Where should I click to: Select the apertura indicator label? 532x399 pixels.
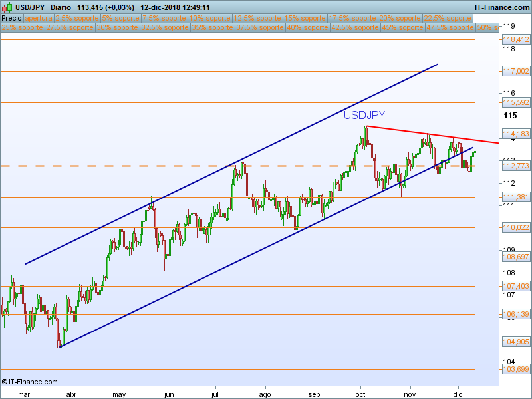click(x=39, y=18)
